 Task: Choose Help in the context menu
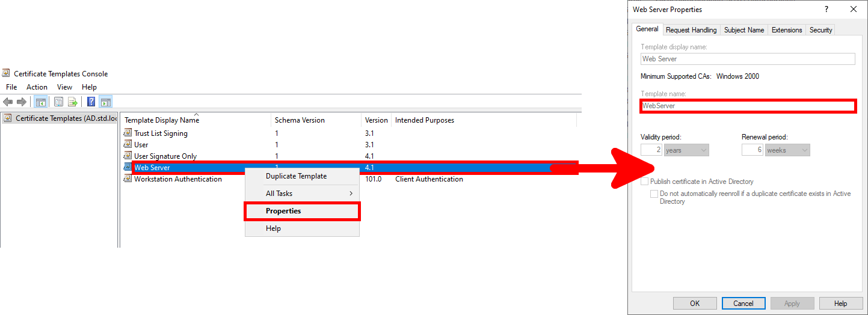click(x=302, y=228)
